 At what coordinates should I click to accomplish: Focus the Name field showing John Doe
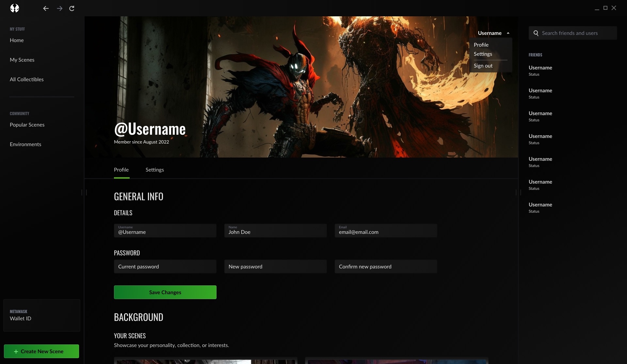[275, 230]
